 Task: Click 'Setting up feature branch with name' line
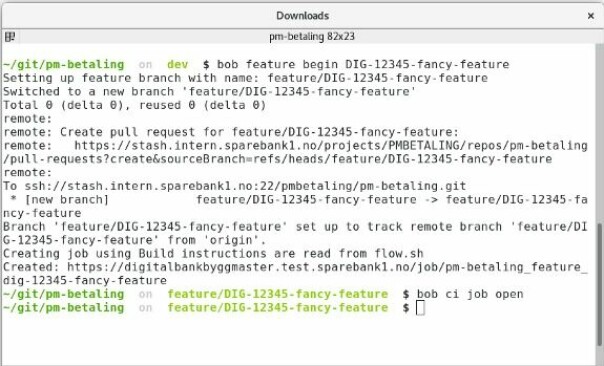pos(245,78)
